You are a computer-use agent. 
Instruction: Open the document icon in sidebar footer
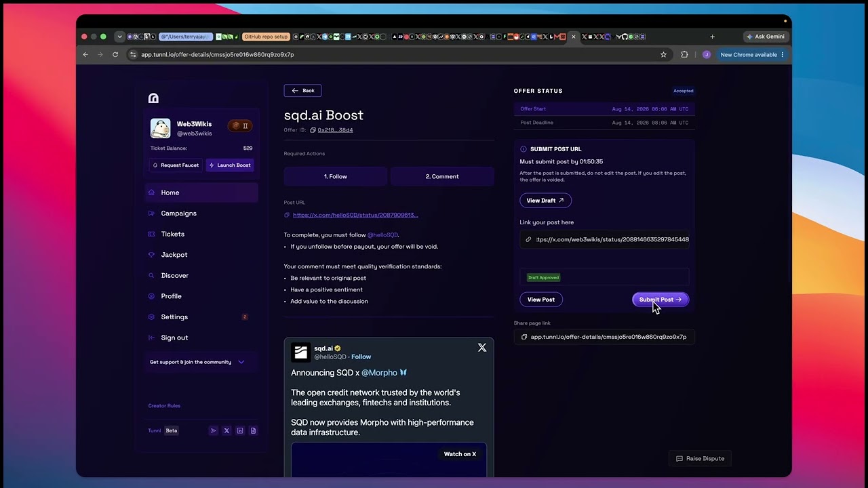point(253,430)
